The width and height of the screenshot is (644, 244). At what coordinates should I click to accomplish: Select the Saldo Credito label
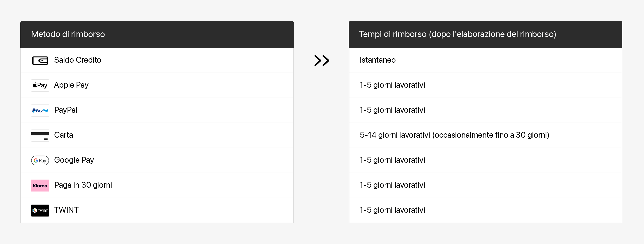(x=77, y=60)
